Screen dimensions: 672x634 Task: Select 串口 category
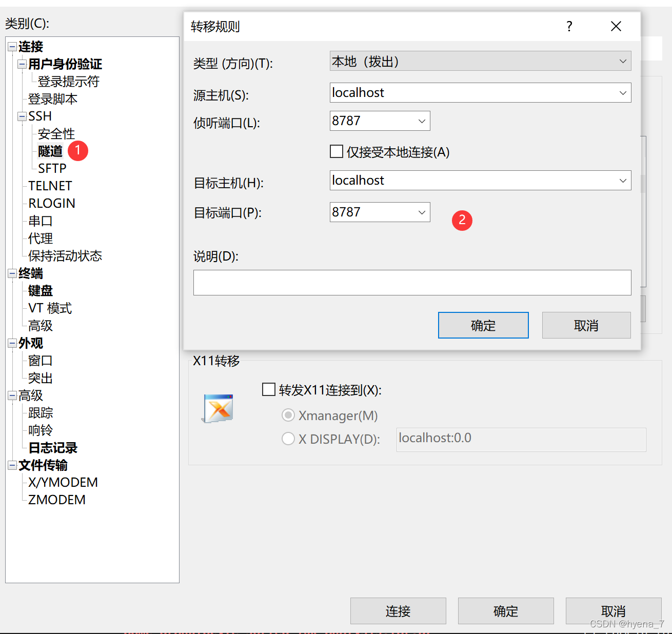coord(41,221)
